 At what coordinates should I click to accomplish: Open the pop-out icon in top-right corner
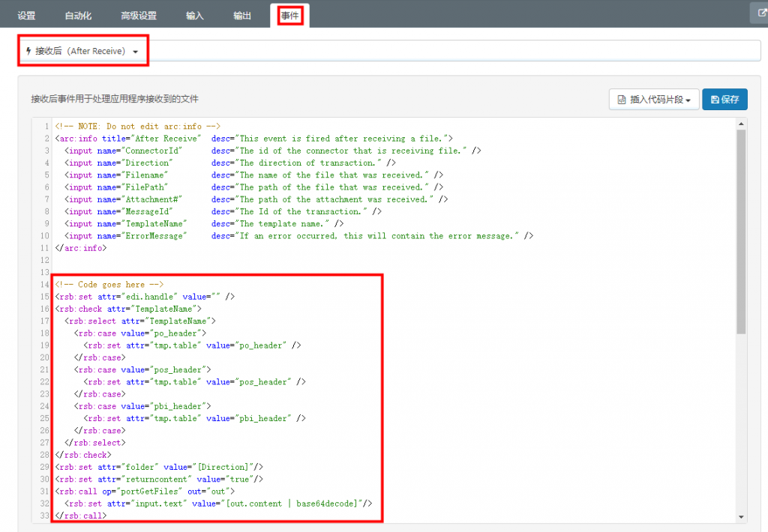(x=758, y=13)
